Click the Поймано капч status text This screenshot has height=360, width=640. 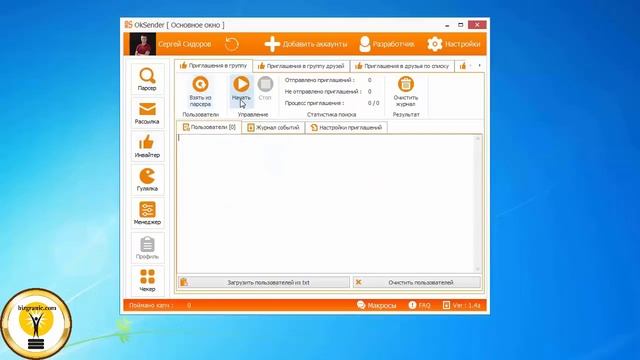pyautogui.click(x=151, y=305)
